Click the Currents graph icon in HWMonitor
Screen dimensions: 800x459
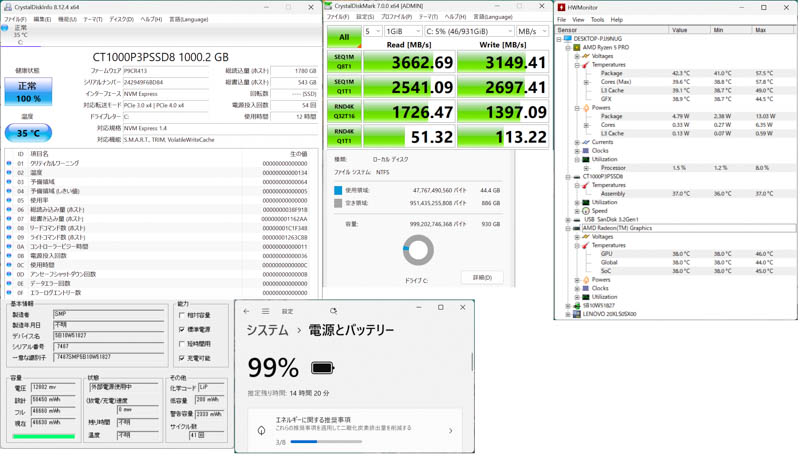pos(586,142)
